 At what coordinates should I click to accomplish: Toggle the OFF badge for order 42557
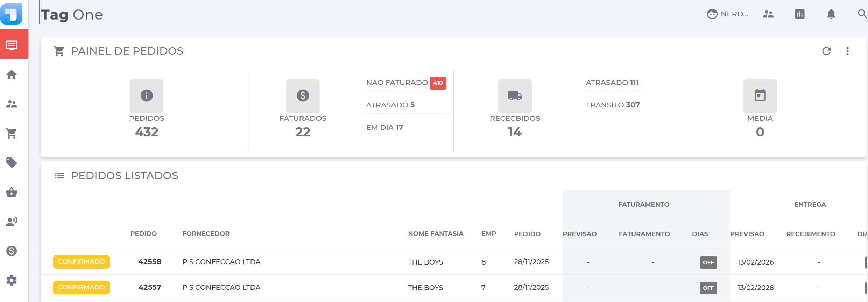click(x=708, y=288)
